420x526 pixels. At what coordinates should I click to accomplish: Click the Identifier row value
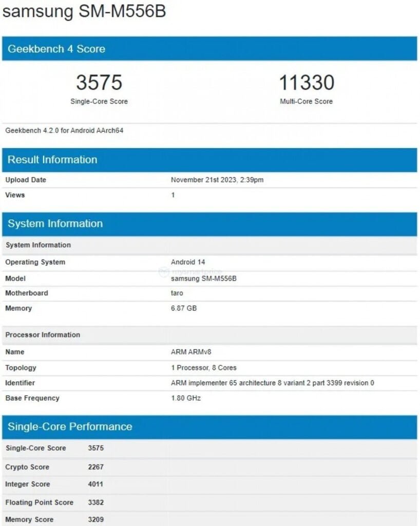pos(272,383)
